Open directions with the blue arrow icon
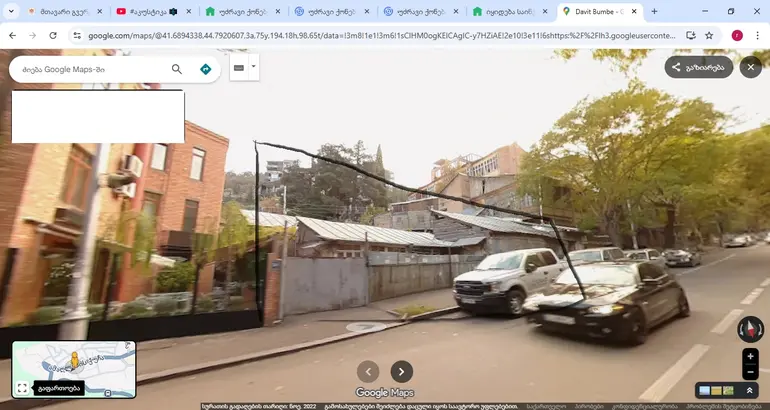Viewport: 770px width, 410px height. (x=205, y=69)
